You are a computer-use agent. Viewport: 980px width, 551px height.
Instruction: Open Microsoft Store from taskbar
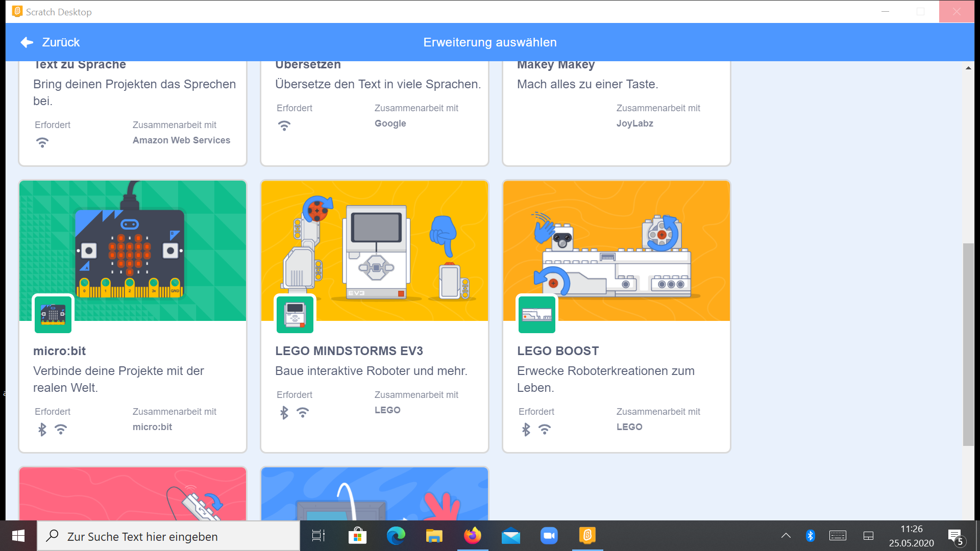[x=357, y=536]
